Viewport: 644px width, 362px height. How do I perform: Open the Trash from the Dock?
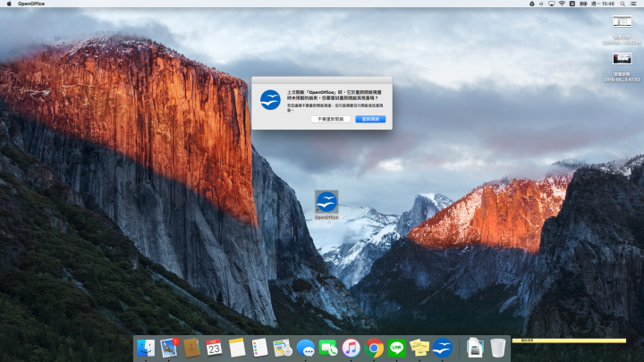(x=498, y=348)
